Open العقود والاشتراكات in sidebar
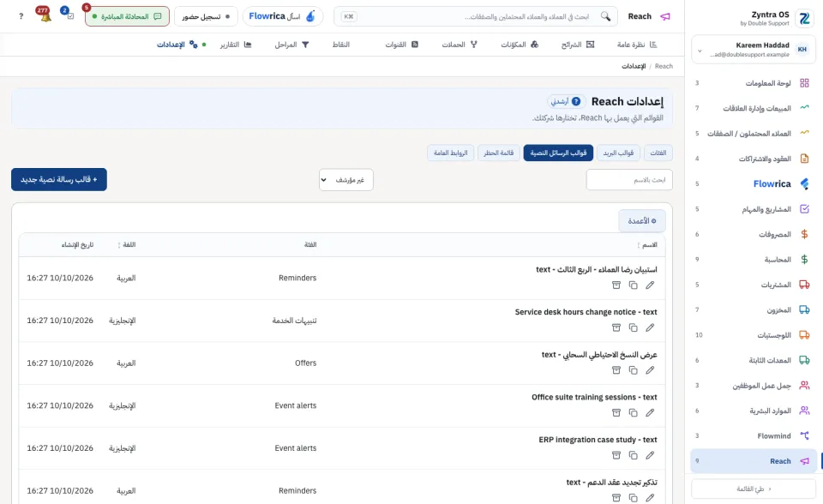The width and height of the screenshot is (823, 504). coord(754,159)
